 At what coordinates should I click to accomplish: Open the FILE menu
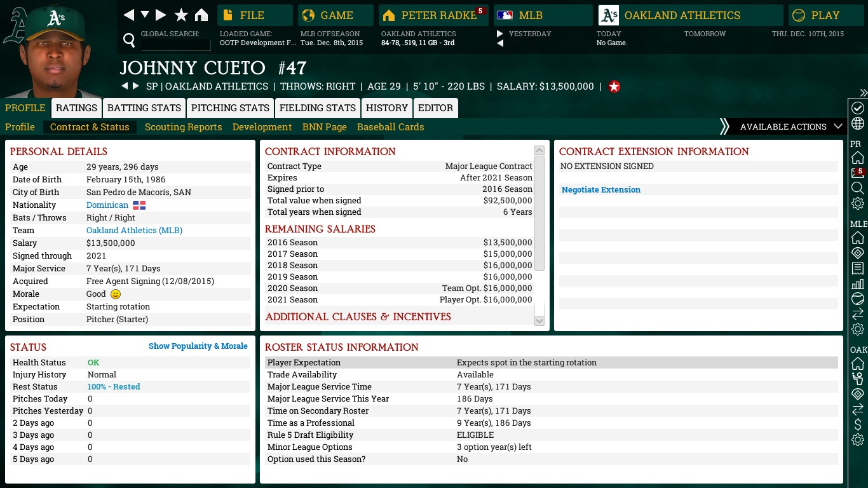click(x=255, y=15)
